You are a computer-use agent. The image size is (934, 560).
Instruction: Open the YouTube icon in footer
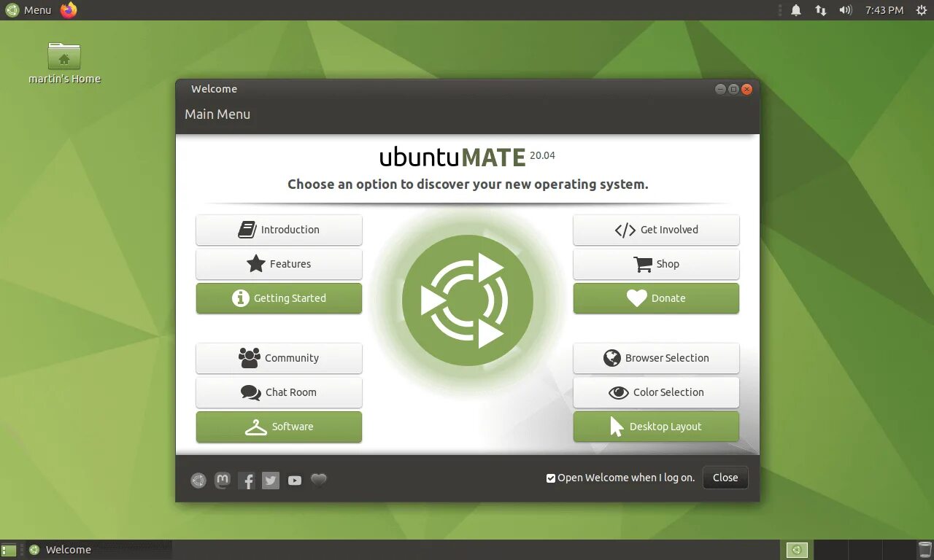click(x=295, y=481)
